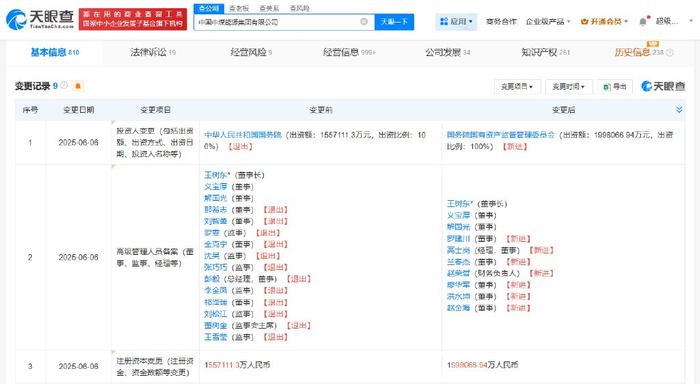The image size is (700, 384).
Task: Open the 财务负责人 person link
Action: point(458,273)
